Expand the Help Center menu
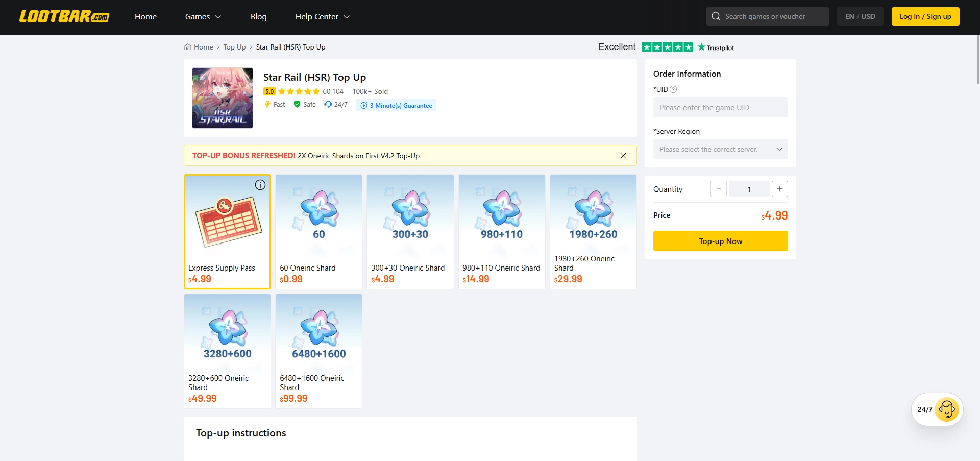This screenshot has height=461, width=980. [x=323, y=17]
